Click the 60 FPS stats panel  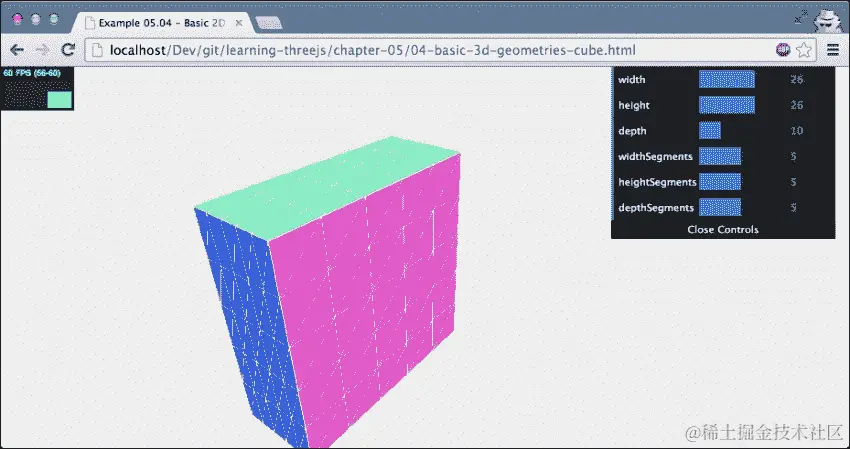(37, 88)
